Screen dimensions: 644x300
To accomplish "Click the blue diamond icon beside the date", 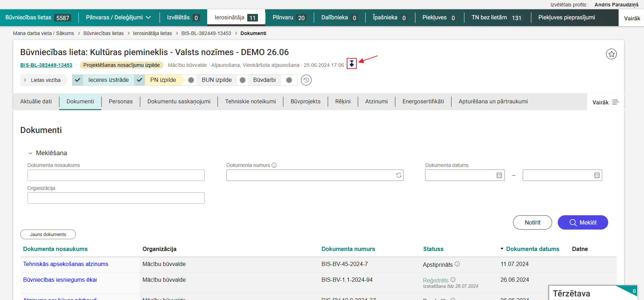I will pos(352,64).
